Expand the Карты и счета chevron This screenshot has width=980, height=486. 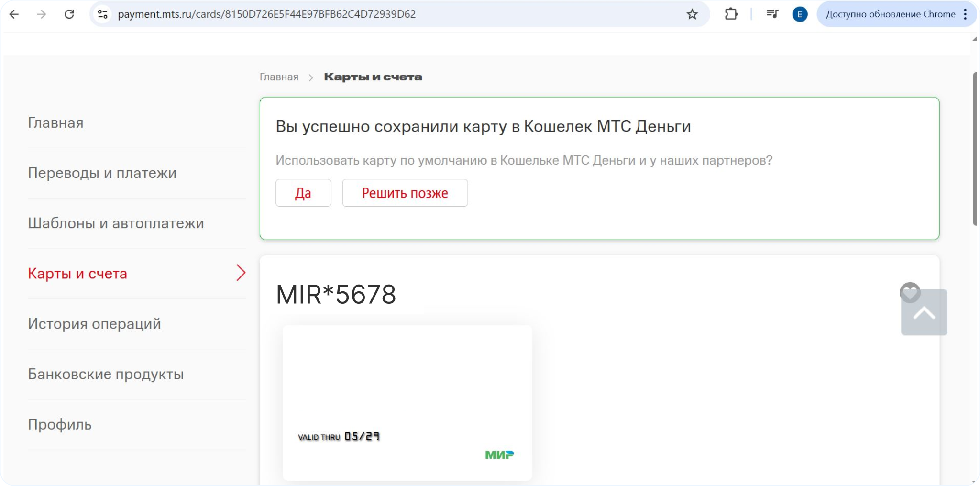point(241,273)
